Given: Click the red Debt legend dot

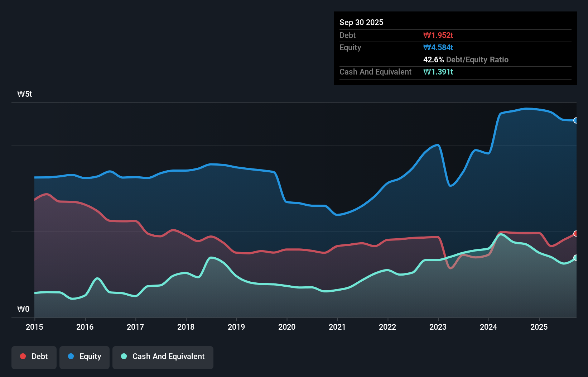Looking at the screenshot, I should 23,356.
